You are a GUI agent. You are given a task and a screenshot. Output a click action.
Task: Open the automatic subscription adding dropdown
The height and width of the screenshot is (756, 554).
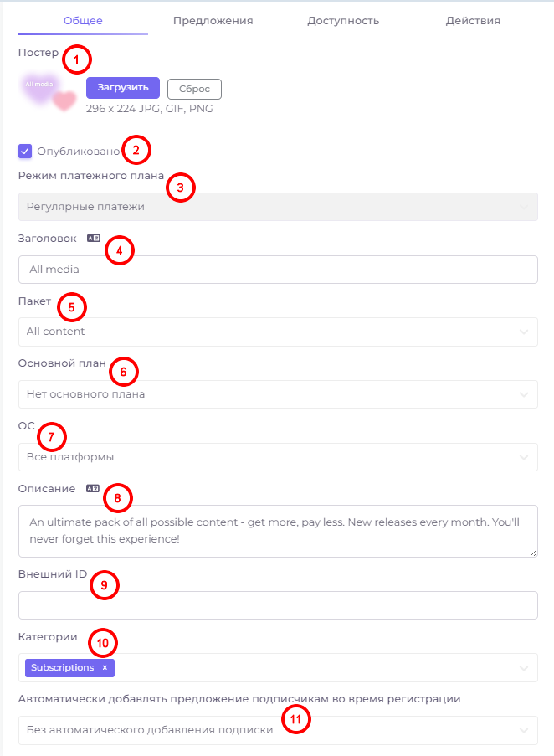278,730
